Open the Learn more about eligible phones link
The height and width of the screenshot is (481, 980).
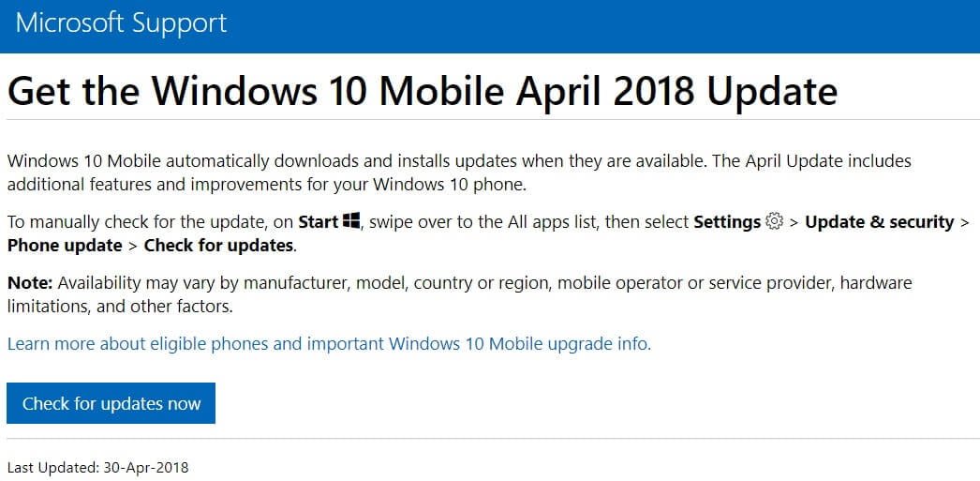(329, 344)
